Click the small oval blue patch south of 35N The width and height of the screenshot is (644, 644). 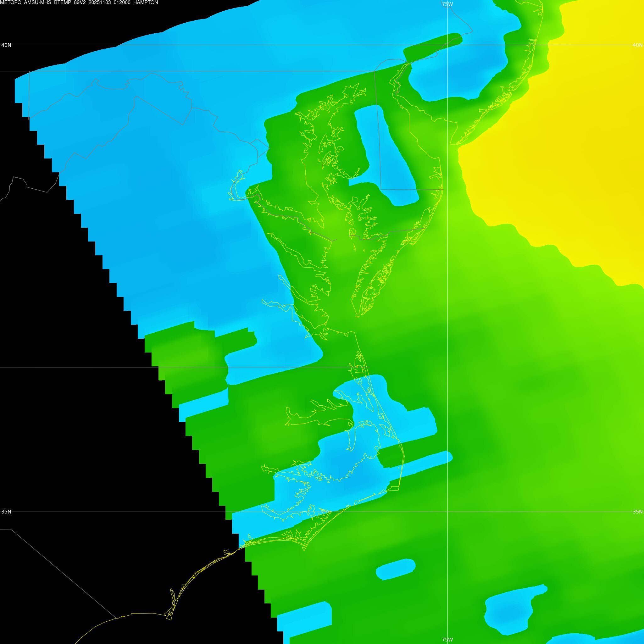[396, 569]
